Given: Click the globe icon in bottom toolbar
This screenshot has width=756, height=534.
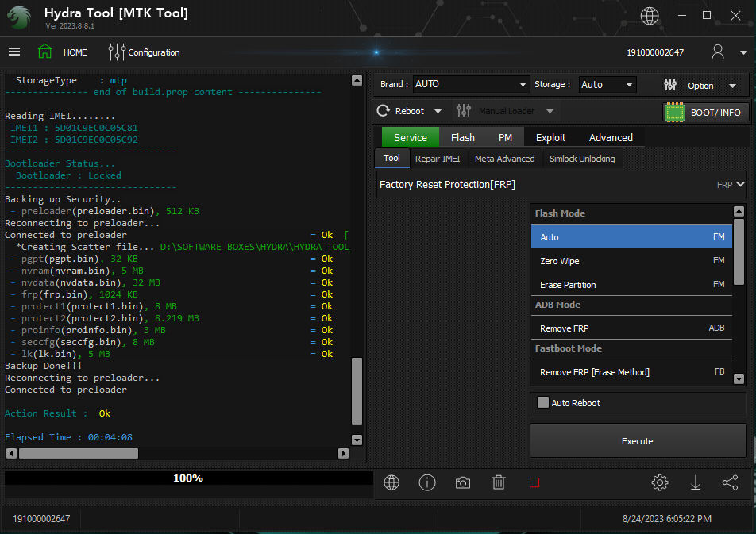Looking at the screenshot, I should [391, 482].
